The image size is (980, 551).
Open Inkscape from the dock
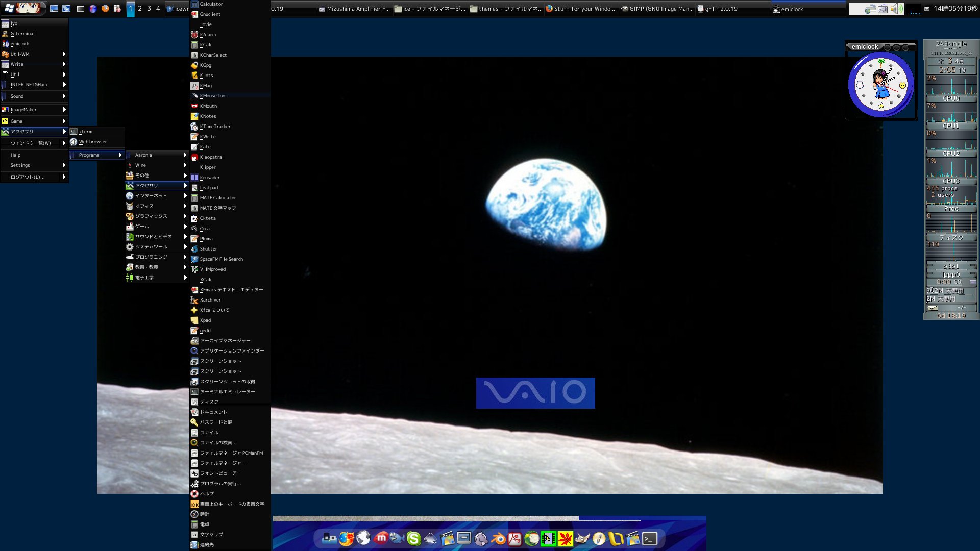point(430,538)
